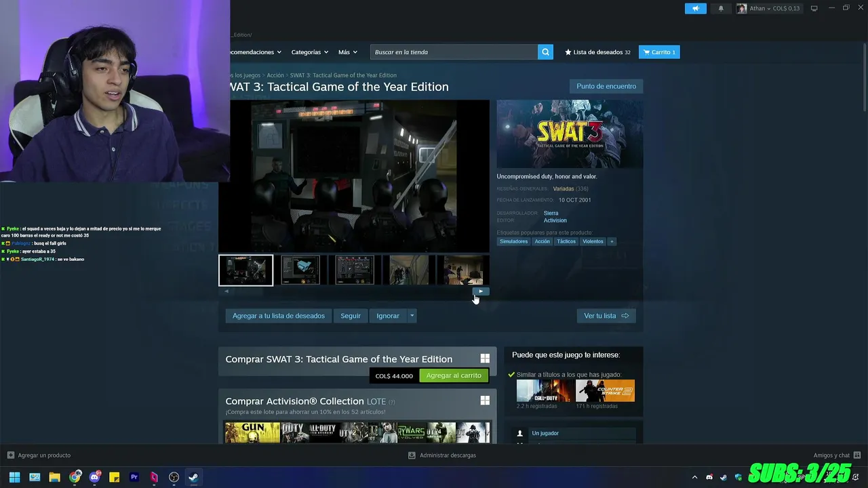
Task: Select the Violentos tag
Action: pyautogui.click(x=593, y=241)
